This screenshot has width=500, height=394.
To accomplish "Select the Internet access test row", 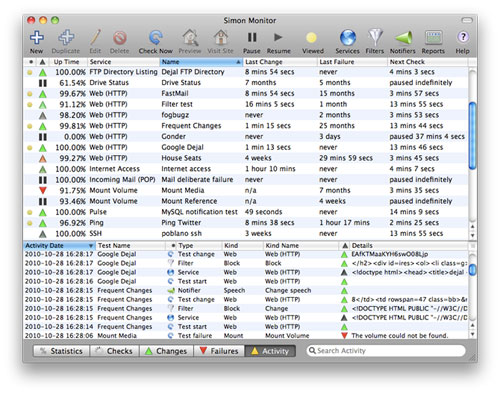I will (246, 169).
